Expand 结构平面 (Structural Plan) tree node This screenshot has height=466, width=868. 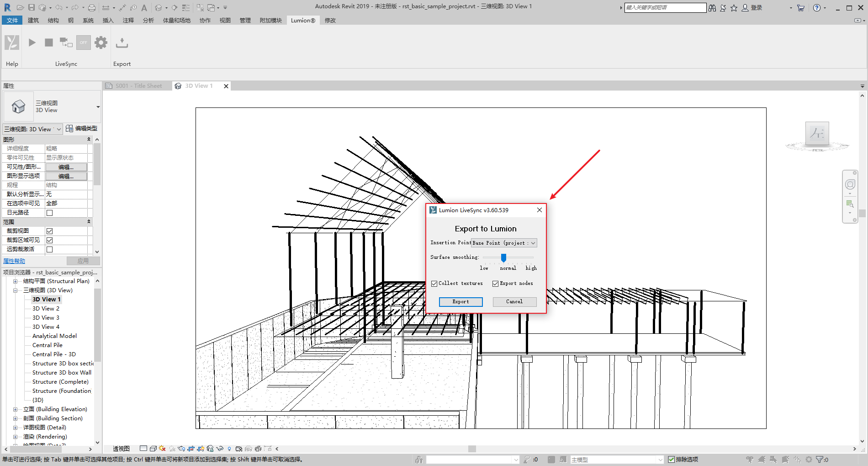point(15,281)
